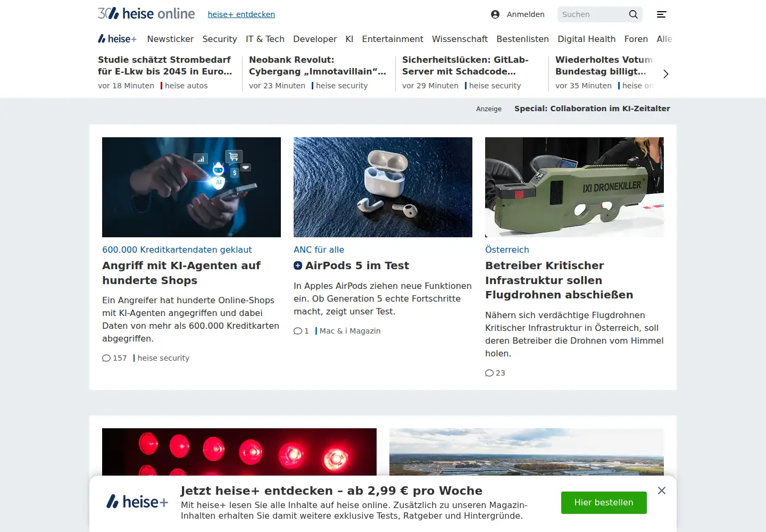Click the Suchen search field
Viewport: 766px width, 532px height.
[592, 14]
